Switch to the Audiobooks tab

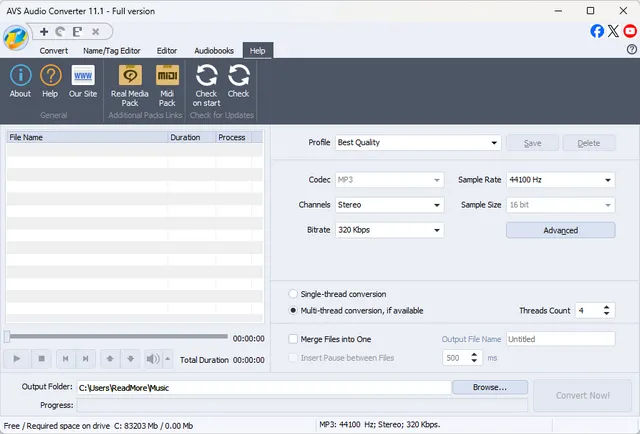pos(214,50)
